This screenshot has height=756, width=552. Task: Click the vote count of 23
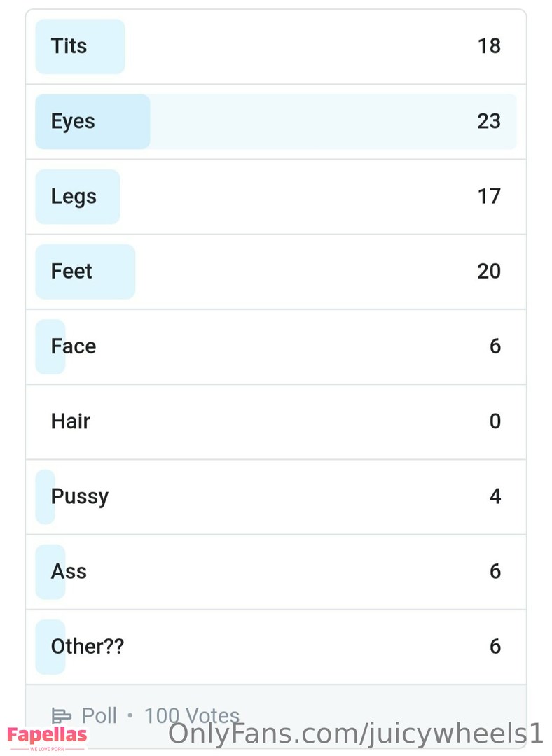[x=489, y=122]
